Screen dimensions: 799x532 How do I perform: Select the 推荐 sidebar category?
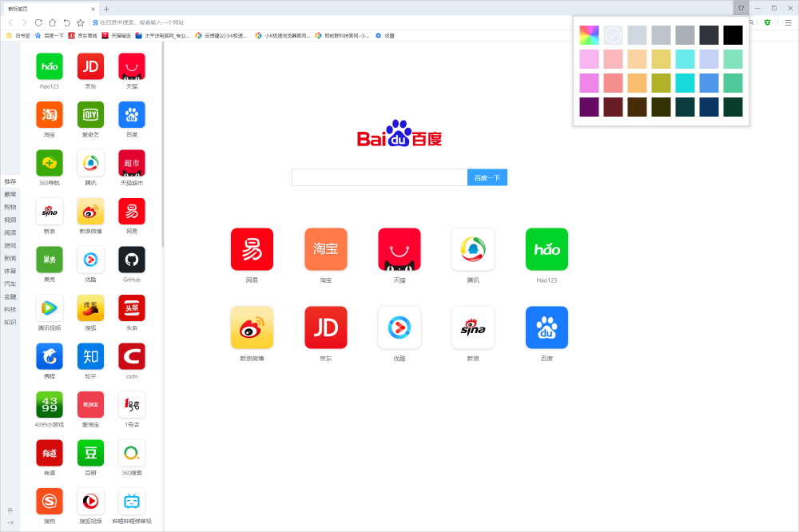point(10,181)
